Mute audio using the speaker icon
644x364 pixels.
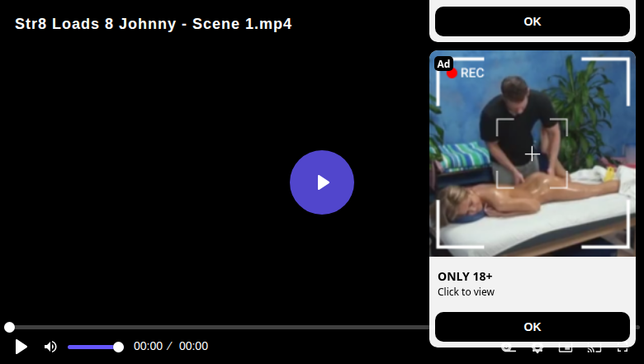click(50, 347)
